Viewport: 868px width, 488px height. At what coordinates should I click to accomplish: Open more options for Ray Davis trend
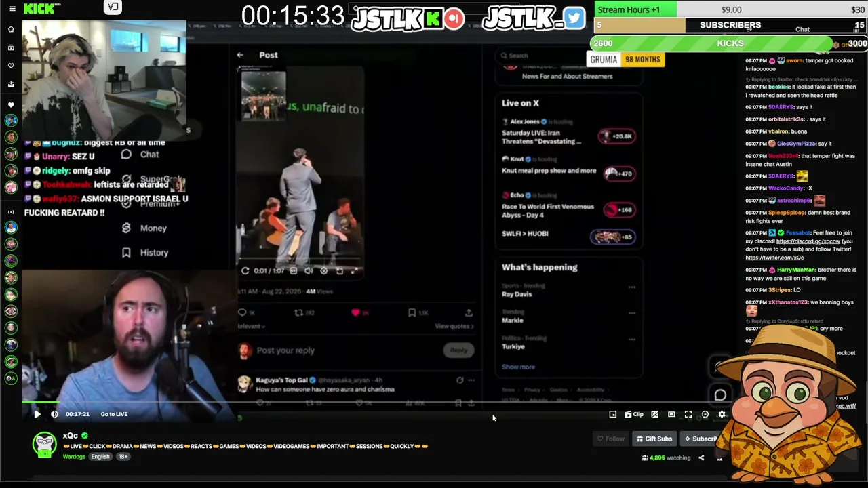[632, 287]
